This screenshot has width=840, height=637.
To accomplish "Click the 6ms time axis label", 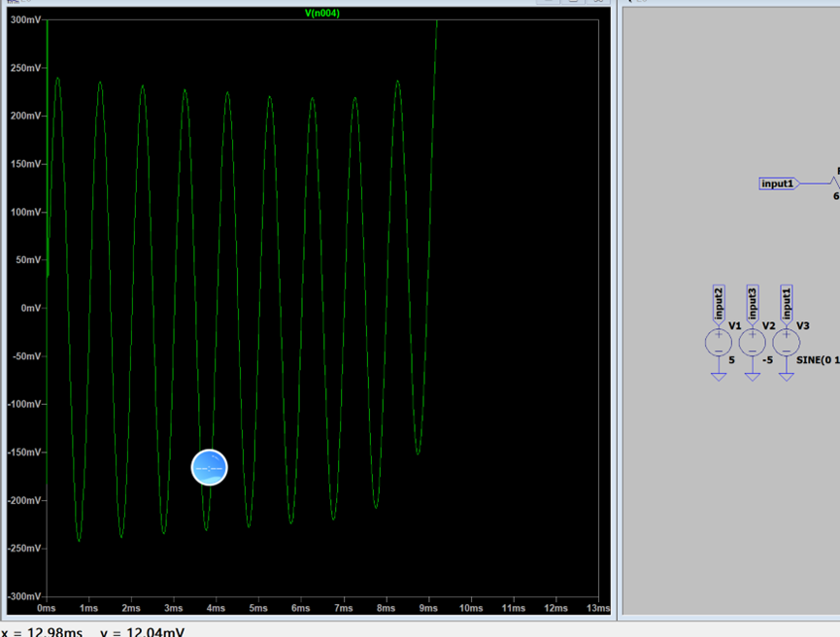I will point(300,608).
